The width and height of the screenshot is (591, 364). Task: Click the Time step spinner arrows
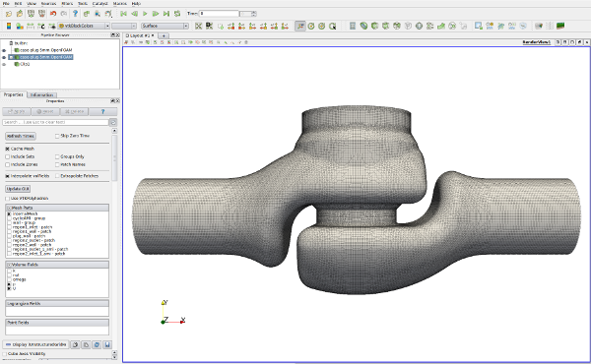coord(254,14)
